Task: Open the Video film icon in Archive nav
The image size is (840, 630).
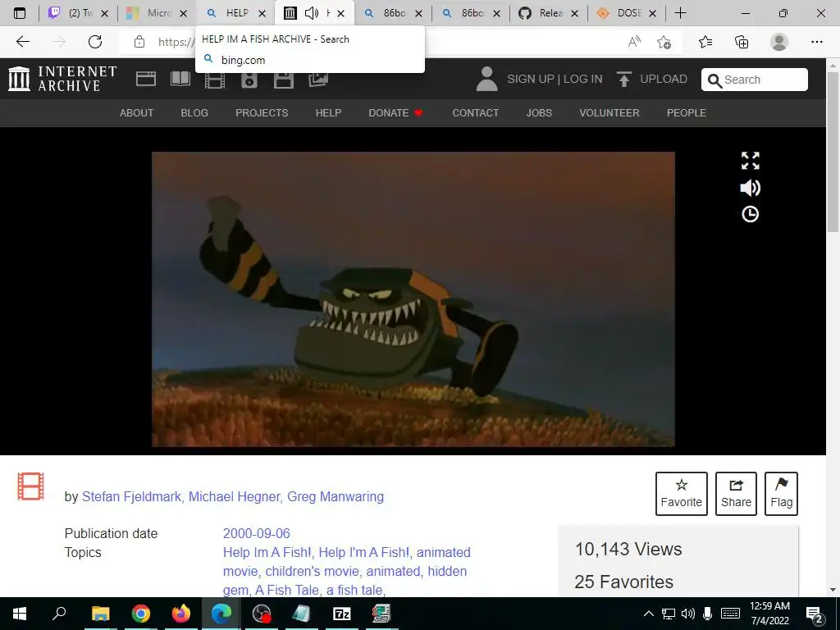Action: (215, 80)
